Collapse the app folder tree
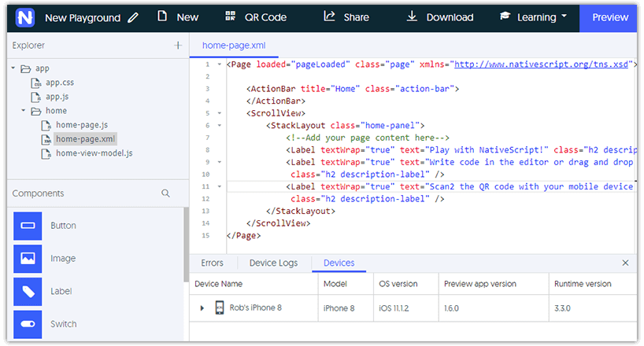This screenshot has width=644, height=346. pyautogui.click(x=13, y=68)
